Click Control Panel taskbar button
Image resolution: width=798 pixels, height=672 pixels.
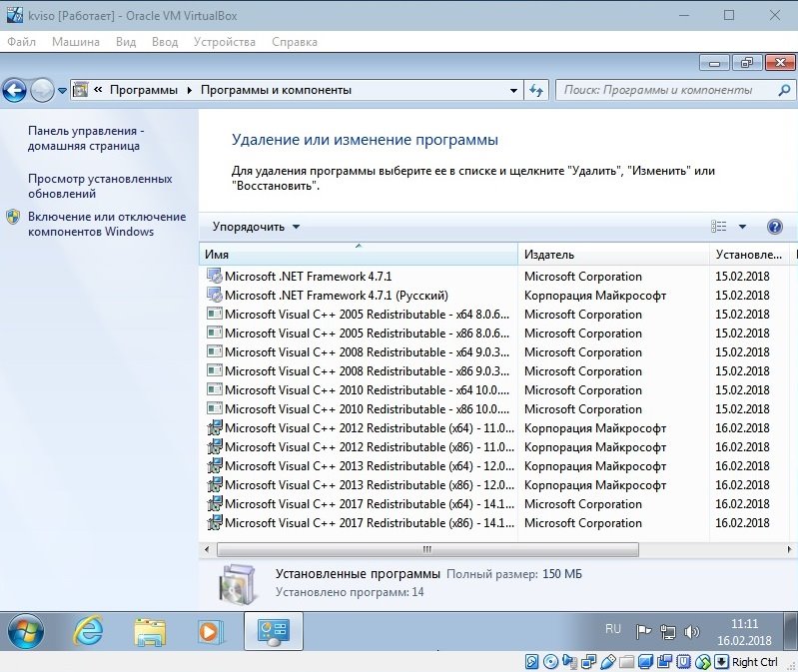coord(274,631)
